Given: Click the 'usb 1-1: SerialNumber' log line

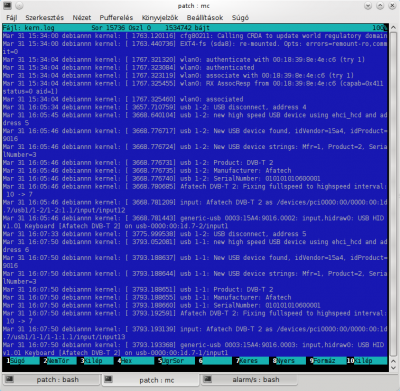Looking at the screenshot, I should tap(162, 305).
